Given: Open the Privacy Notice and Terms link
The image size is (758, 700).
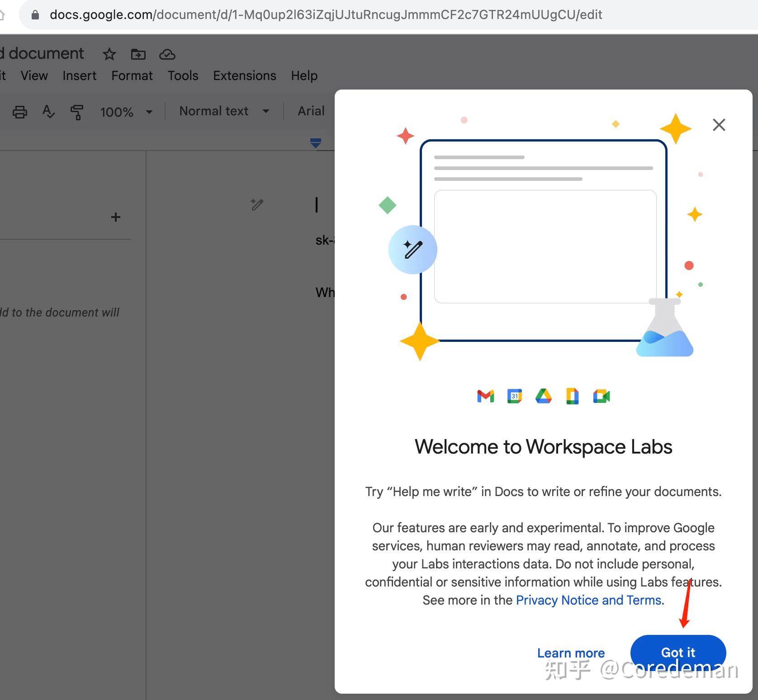Looking at the screenshot, I should click(x=588, y=600).
